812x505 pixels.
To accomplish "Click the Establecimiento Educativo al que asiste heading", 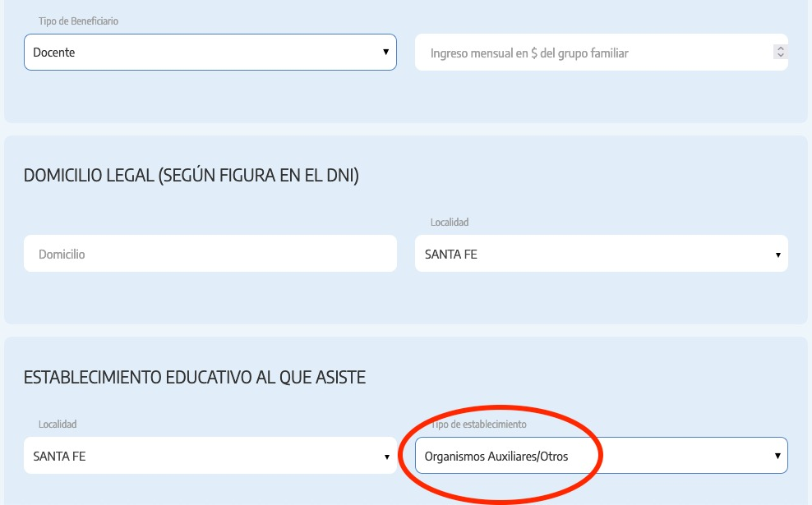I will pyautogui.click(x=195, y=377).
